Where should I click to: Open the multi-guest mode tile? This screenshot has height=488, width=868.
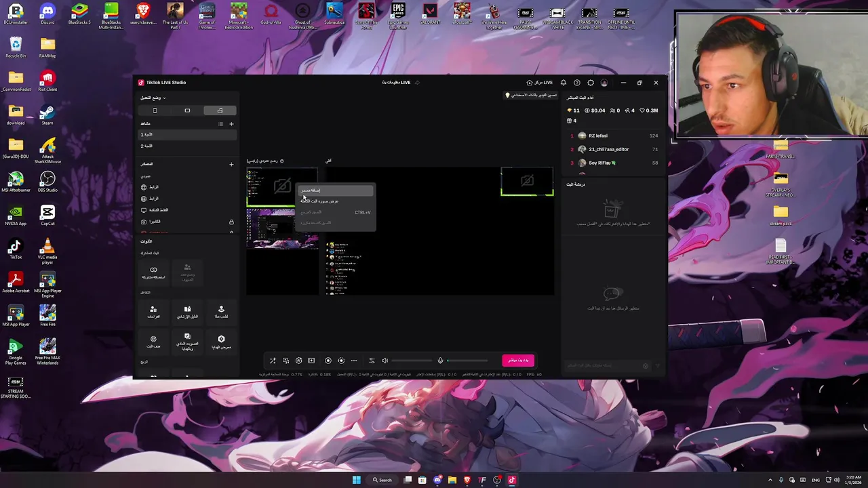(x=187, y=272)
